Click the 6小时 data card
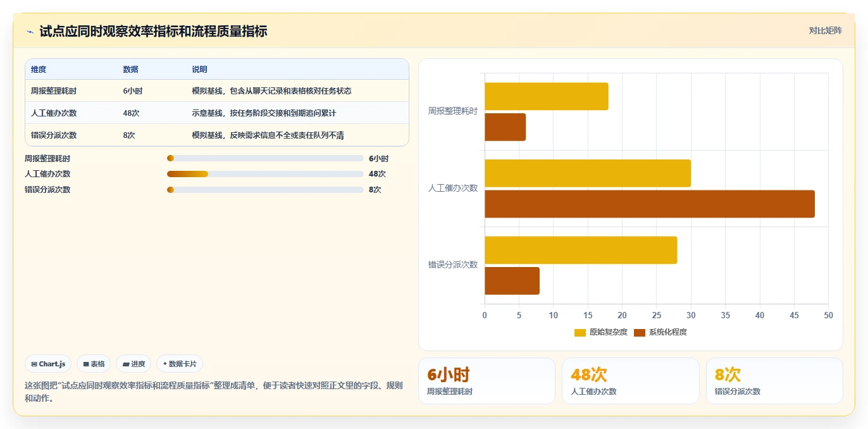Screen dimensions: 868x429 click(x=487, y=381)
